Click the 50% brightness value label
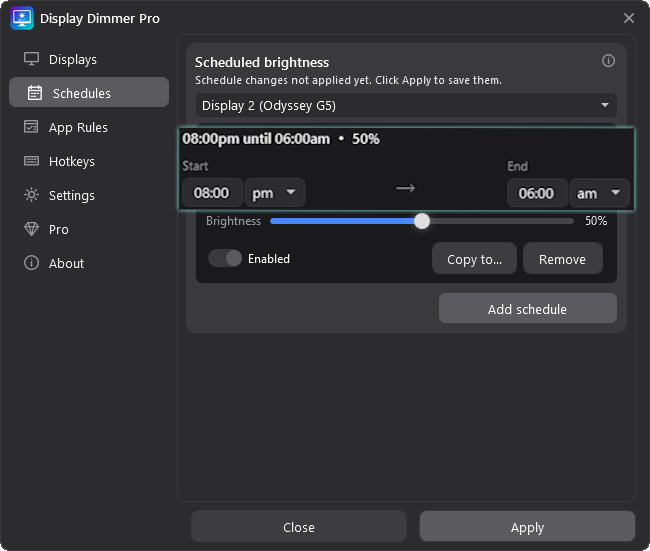 [596, 221]
